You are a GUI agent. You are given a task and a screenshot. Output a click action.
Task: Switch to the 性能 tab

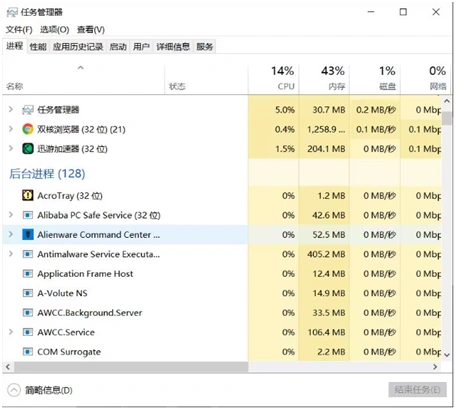[38, 47]
